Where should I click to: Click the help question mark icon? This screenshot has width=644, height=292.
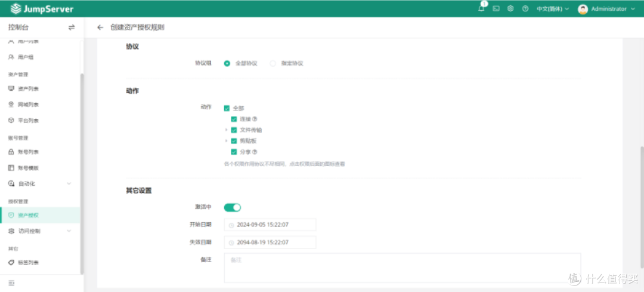[525, 8]
